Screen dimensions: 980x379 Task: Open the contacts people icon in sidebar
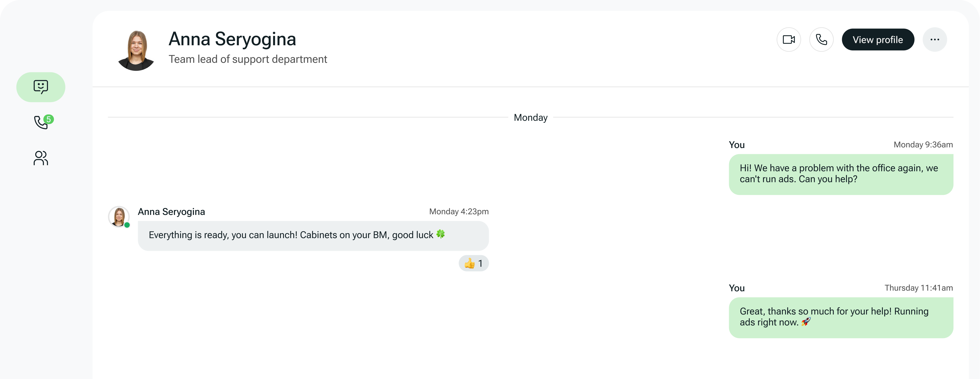coord(41,158)
